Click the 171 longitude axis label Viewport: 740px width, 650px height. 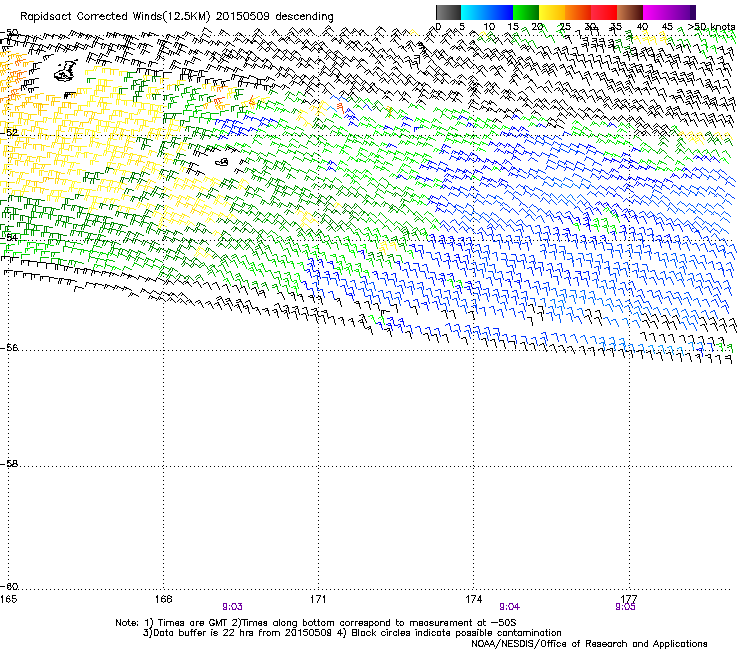[x=318, y=599]
